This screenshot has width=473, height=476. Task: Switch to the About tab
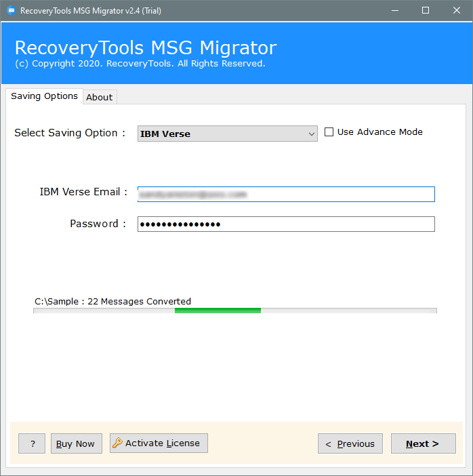point(100,97)
